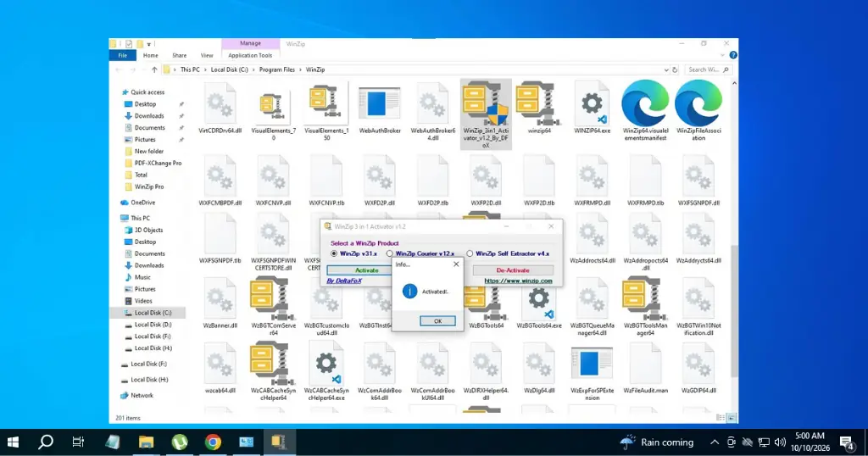Viewport: 868px width, 456px height.
Task: Select WebAuthBroker64.dll file
Action: 433,112
